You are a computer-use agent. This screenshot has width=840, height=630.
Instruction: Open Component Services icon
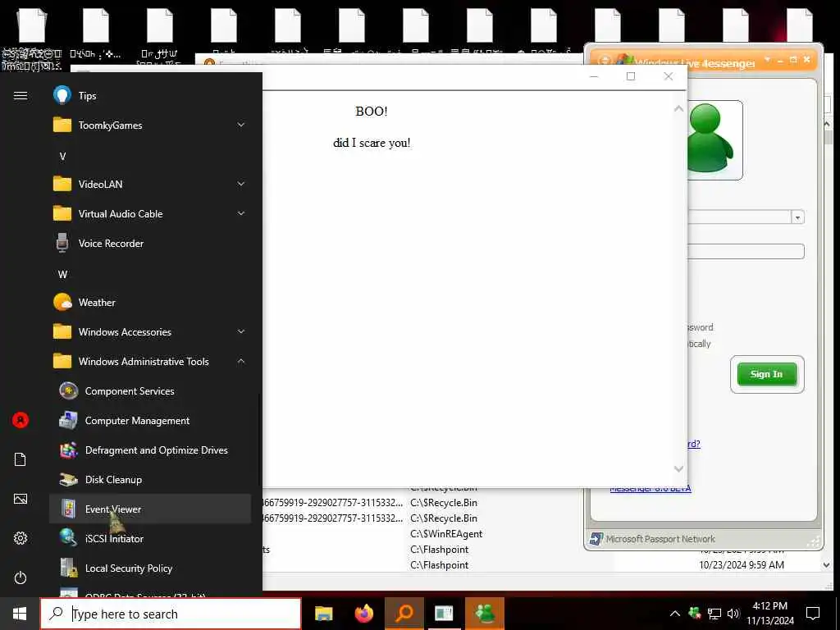click(69, 391)
